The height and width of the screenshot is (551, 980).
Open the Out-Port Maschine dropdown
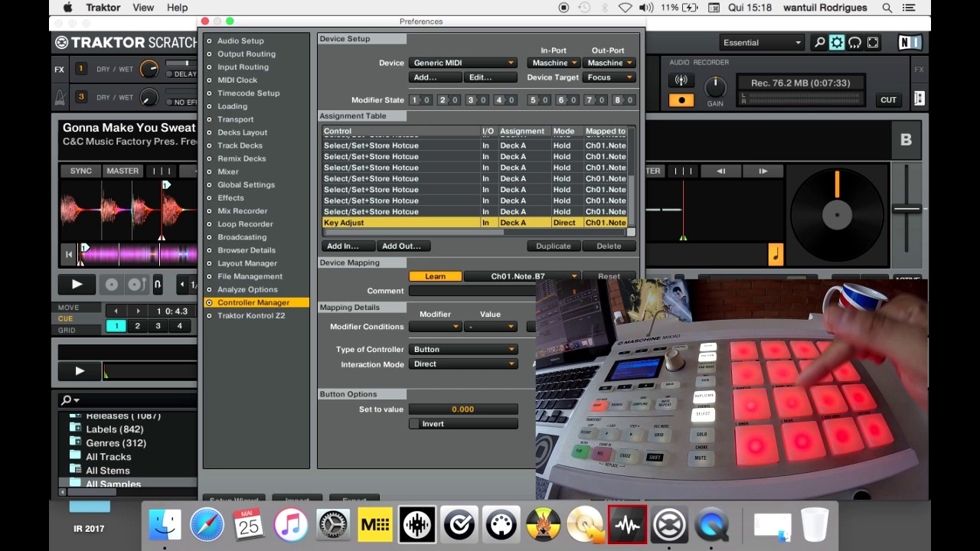pyautogui.click(x=609, y=63)
